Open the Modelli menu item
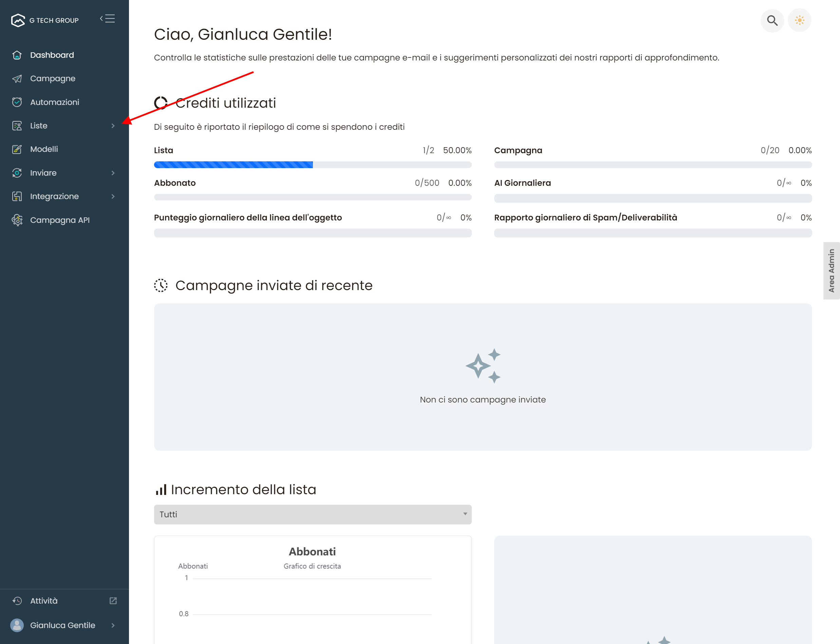The width and height of the screenshot is (840, 644). (44, 149)
